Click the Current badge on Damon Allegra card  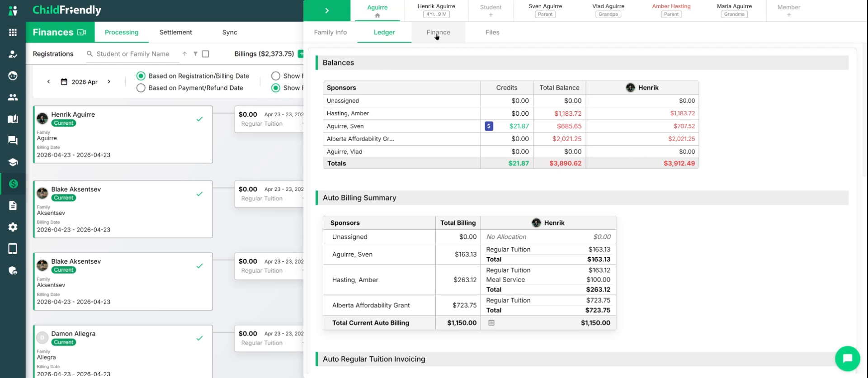click(x=63, y=342)
